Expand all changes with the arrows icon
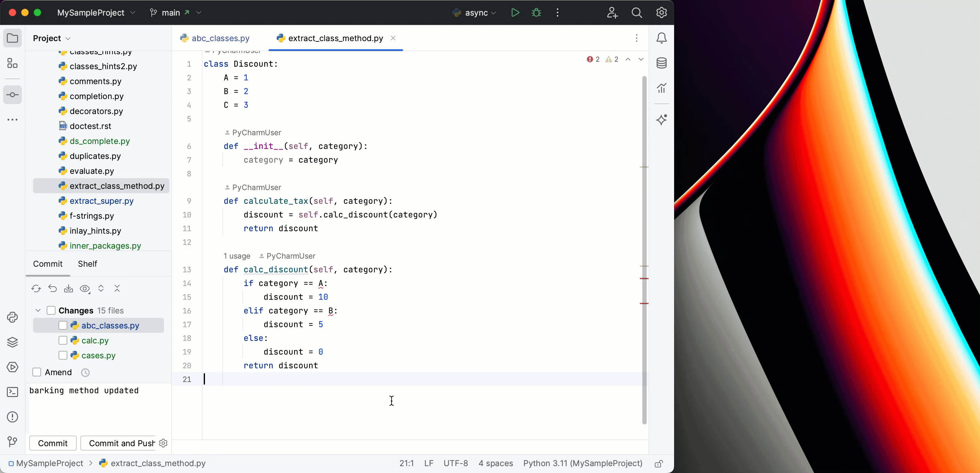 (x=101, y=289)
